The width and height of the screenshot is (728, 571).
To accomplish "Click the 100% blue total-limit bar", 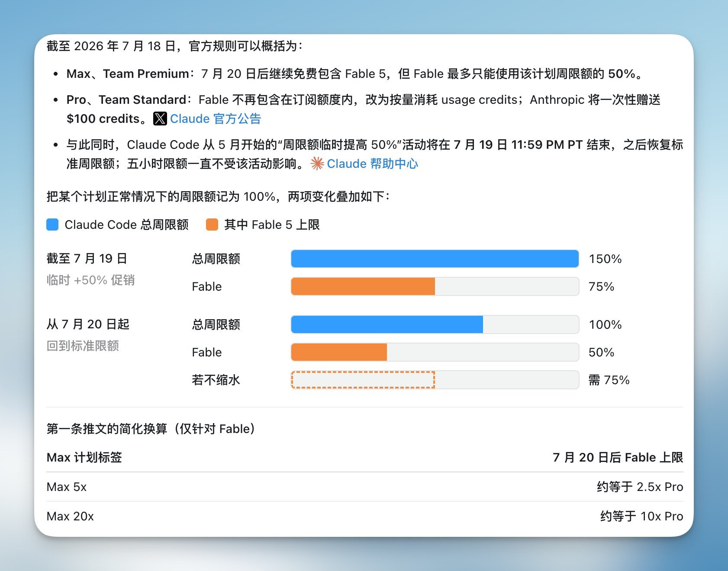I will (x=387, y=324).
